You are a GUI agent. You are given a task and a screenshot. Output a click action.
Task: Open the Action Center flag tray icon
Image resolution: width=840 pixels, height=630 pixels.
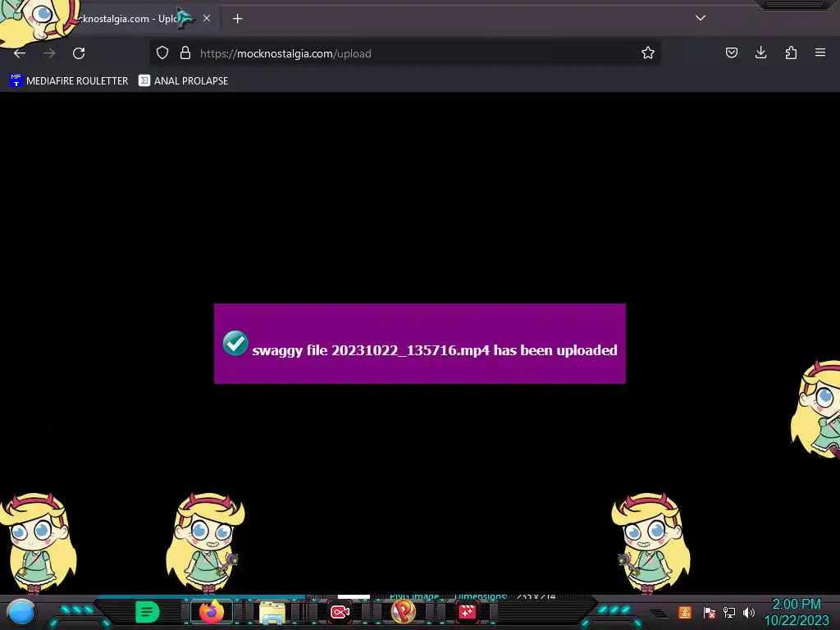pos(710,612)
